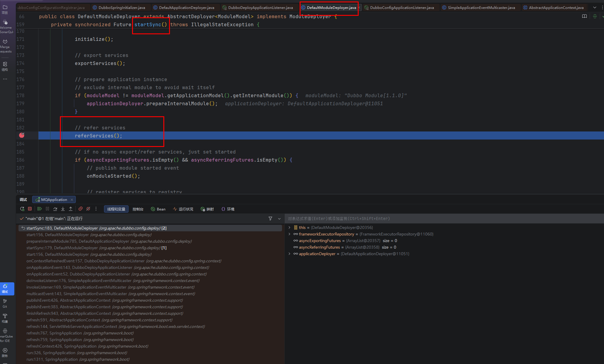Screen dimensions: 604x364
Task: Click the Step Over debugger icon
Action: coord(55,209)
